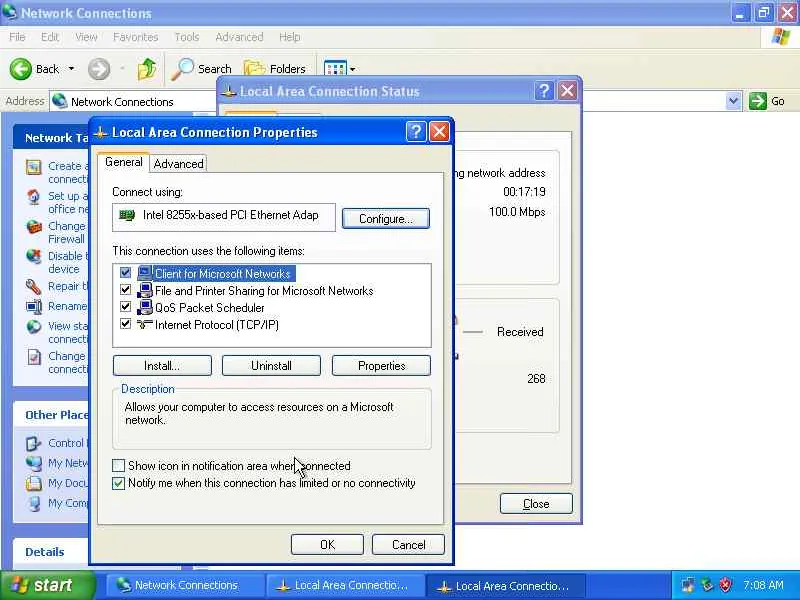Click the green Go arrow icon
Viewport: 800px width, 600px height.
click(x=758, y=101)
